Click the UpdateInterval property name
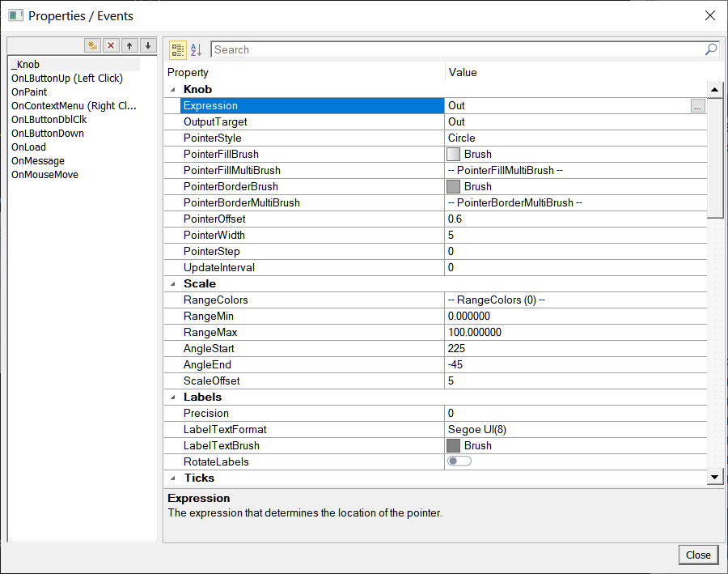728x574 pixels. tap(219, 268)
